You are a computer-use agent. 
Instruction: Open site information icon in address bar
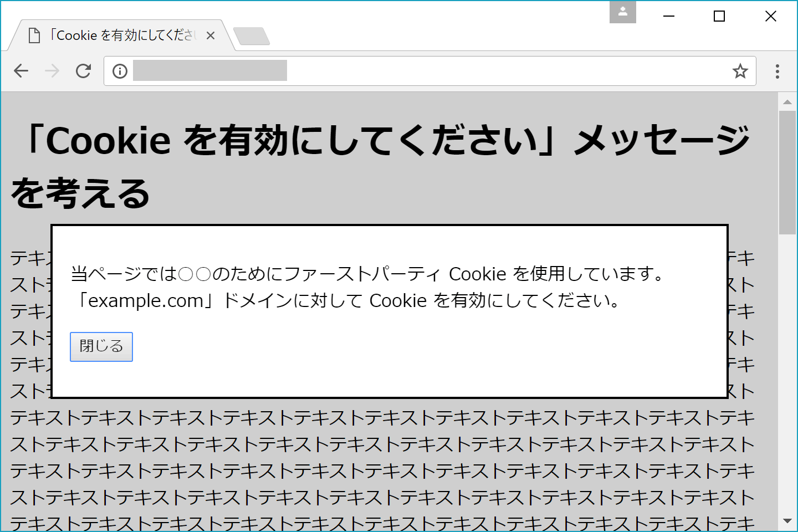pos(120,71)
